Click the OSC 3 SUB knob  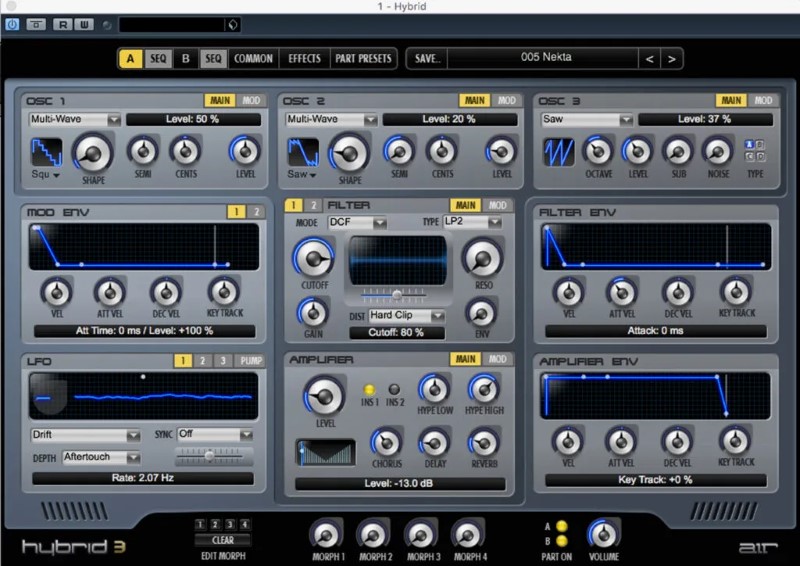(678, 151)
